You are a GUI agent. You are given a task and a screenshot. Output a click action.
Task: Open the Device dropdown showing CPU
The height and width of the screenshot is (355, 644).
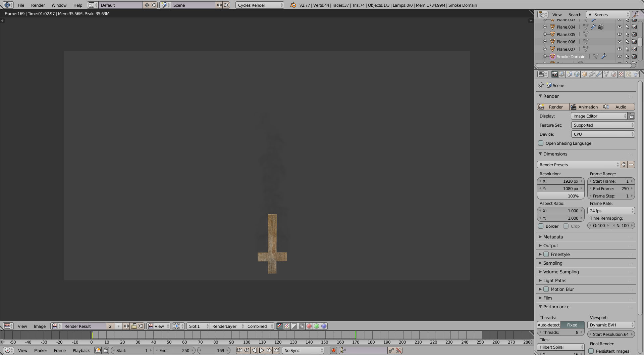coord(603,134)
